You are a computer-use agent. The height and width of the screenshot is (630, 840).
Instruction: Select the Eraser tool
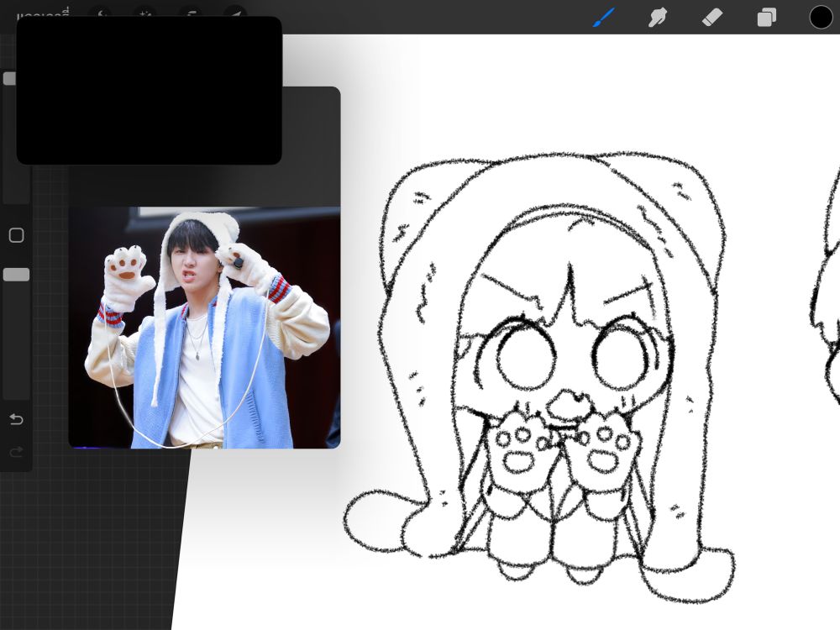712,17
